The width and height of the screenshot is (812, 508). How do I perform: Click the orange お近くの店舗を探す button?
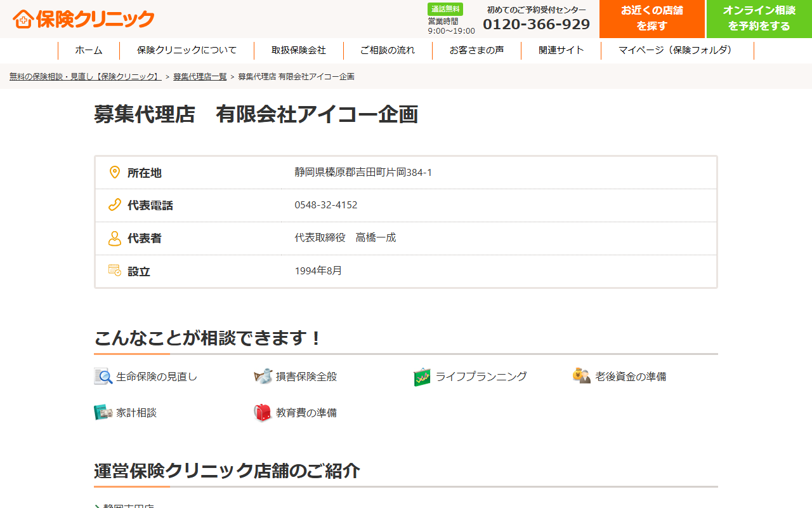(652, 19)
